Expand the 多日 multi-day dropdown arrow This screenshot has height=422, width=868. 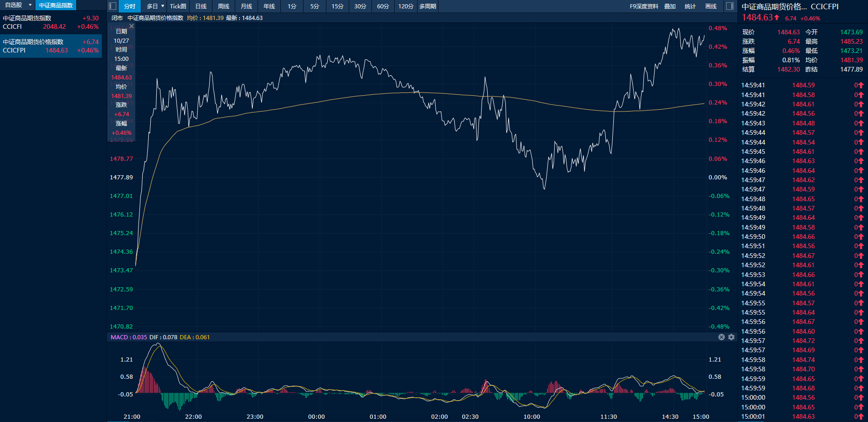[163, 6]
